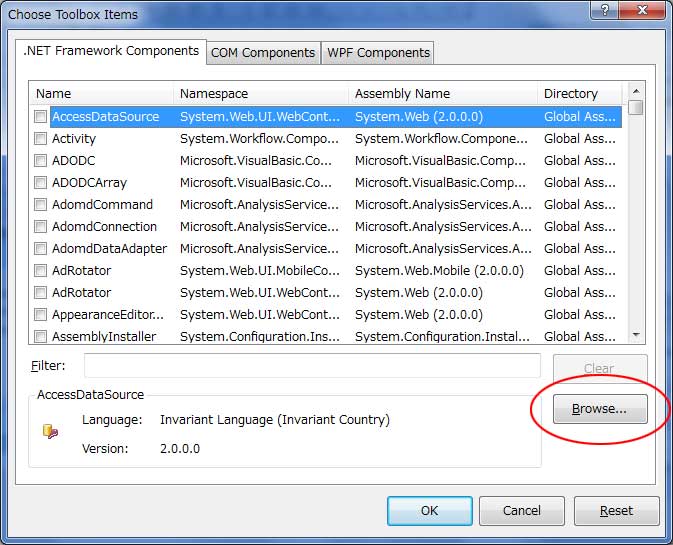This screenshot has width=673, height=545.
Task: Click the Clear filter button
Action: tap(600, 368)
